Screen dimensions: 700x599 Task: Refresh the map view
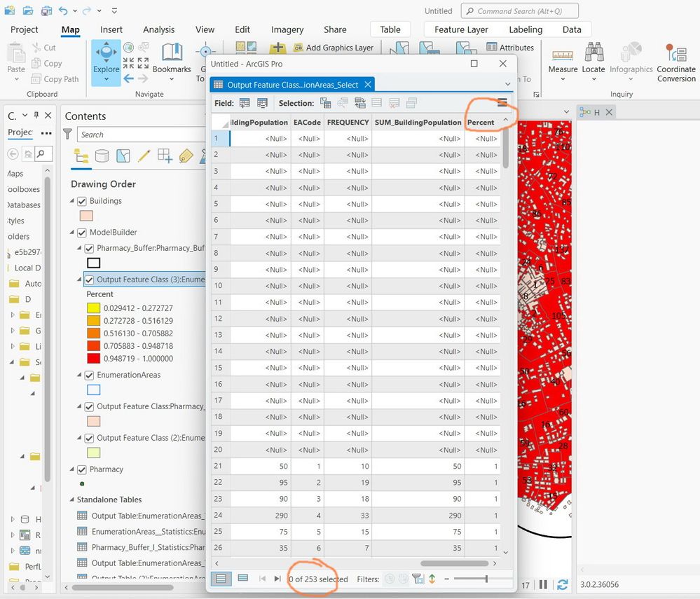563,584
